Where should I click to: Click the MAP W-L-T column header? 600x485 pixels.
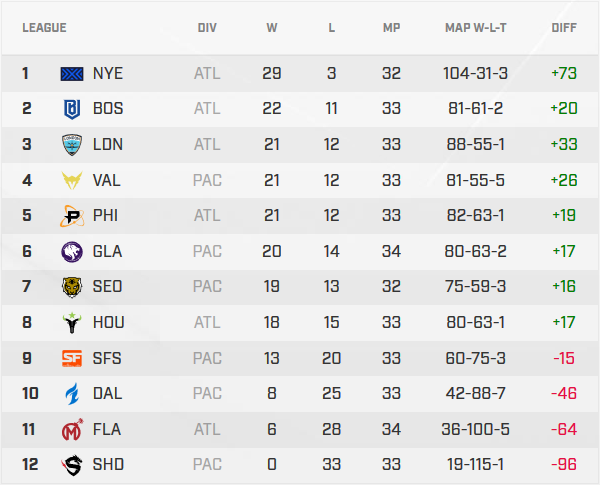point(476,27)
